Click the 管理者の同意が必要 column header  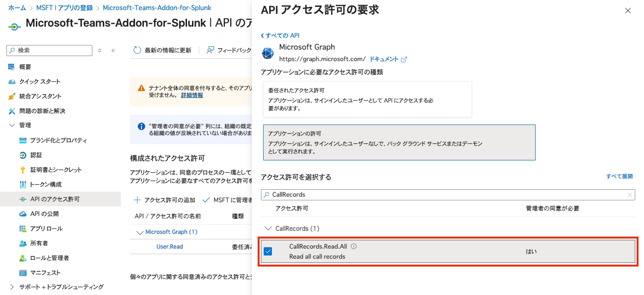[x=552, y=209]
